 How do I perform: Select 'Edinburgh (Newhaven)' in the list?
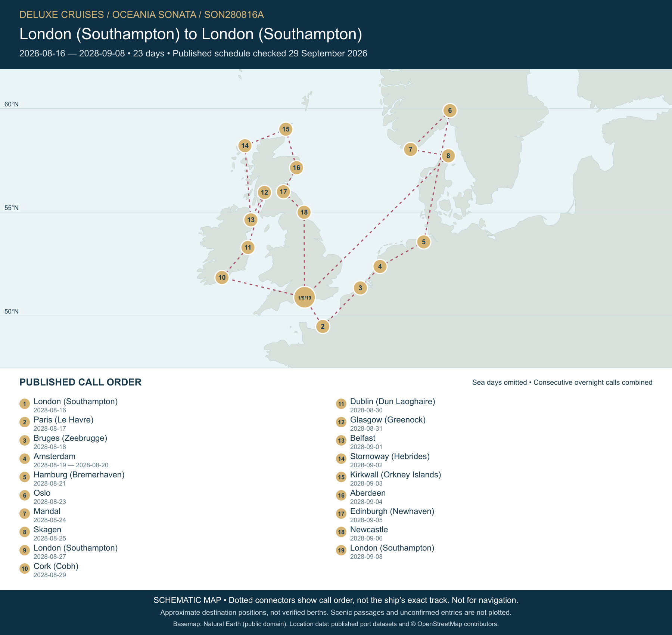392,511
